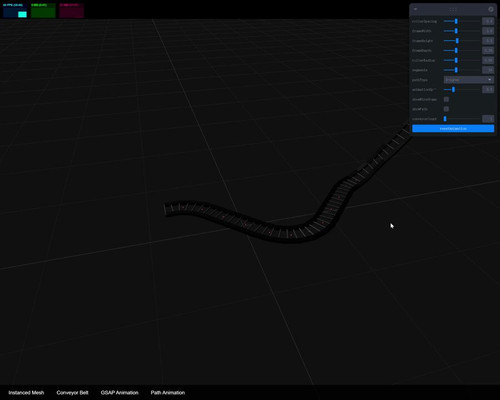Adjust the conveyor count slider
The height and width of the screenshot is (400, 500).
tap(462, 119)
